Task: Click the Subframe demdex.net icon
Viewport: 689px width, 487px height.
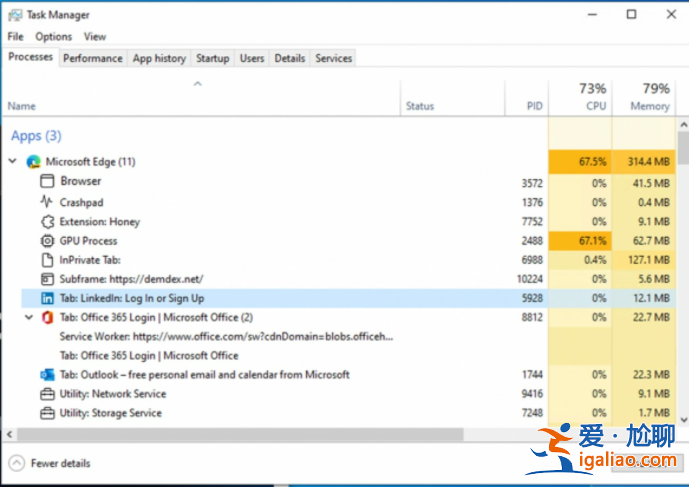Action: click(47, 279)
